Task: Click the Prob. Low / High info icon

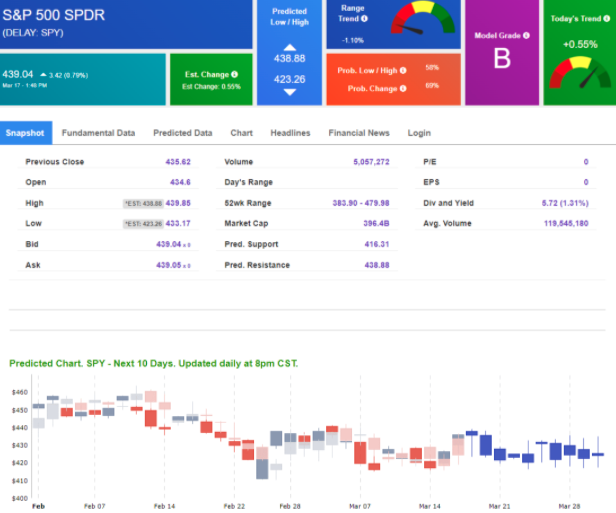Action: click(403, 70)
